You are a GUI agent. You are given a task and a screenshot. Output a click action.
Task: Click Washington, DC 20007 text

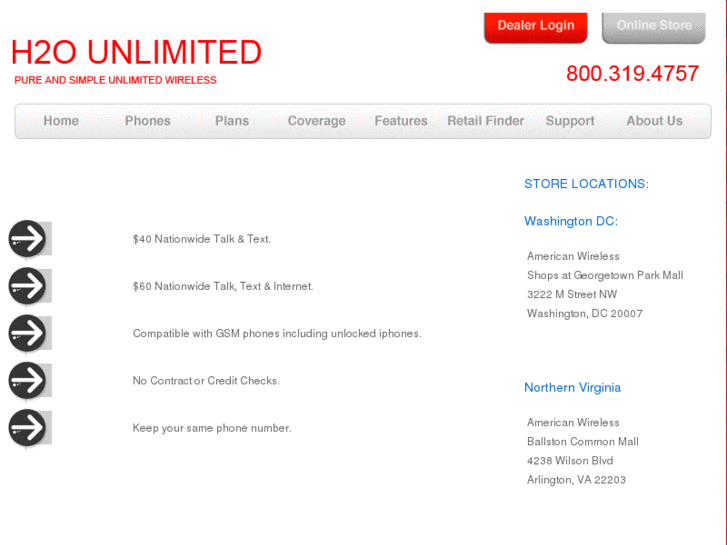pos(585,314)
